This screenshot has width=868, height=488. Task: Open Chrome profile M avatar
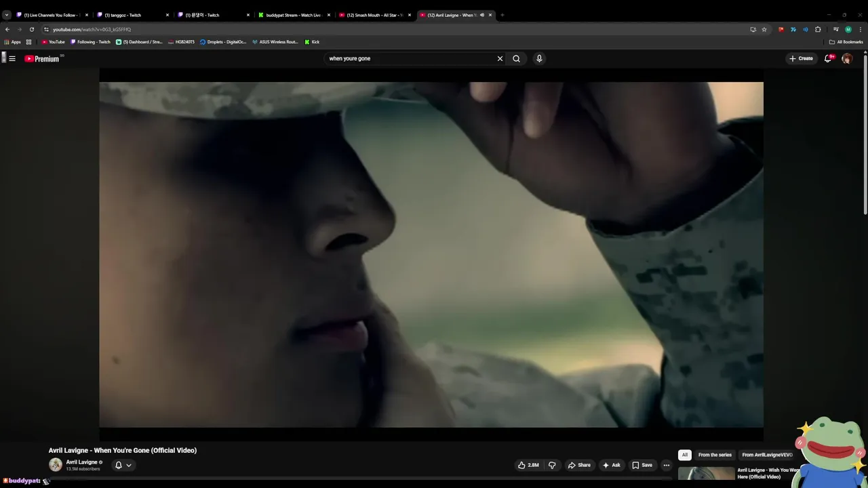click(x=848, y=29)
